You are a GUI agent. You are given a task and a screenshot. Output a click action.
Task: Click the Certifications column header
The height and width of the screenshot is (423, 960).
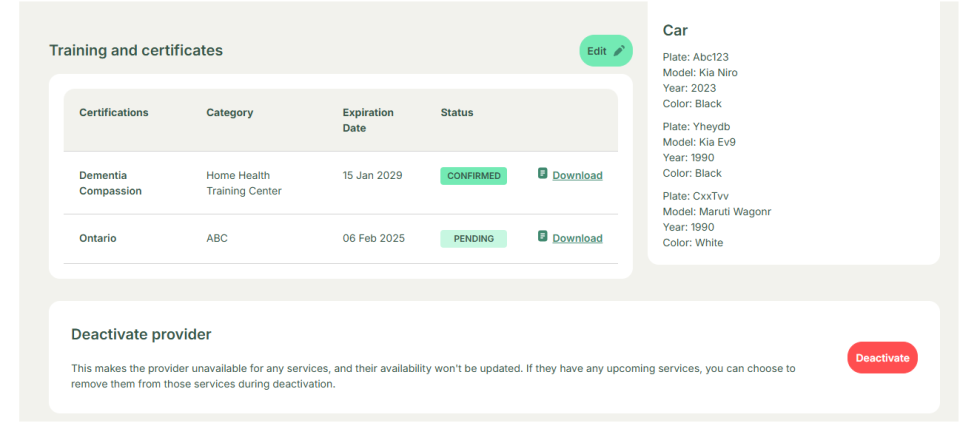coord(114,113)
